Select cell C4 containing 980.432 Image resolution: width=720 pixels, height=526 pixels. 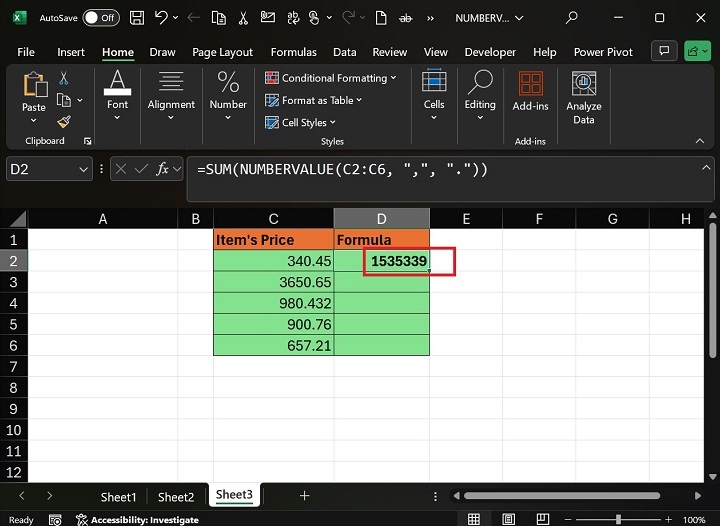pos(273,303)
